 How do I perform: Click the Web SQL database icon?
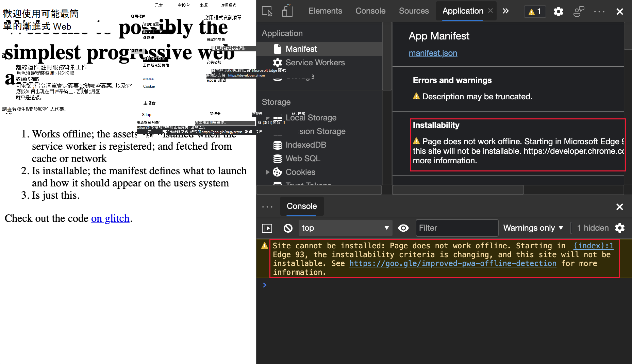tap(277, 159)
